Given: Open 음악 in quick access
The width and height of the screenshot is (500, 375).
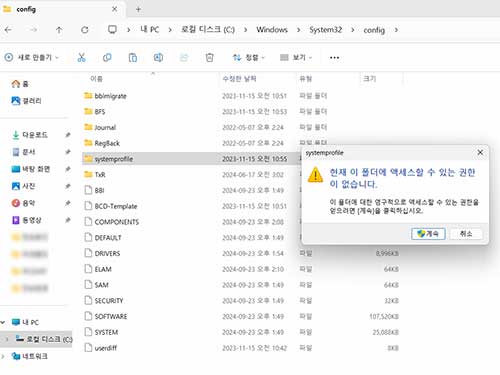Looking at the screenshot, I should [x=23, y=203].
